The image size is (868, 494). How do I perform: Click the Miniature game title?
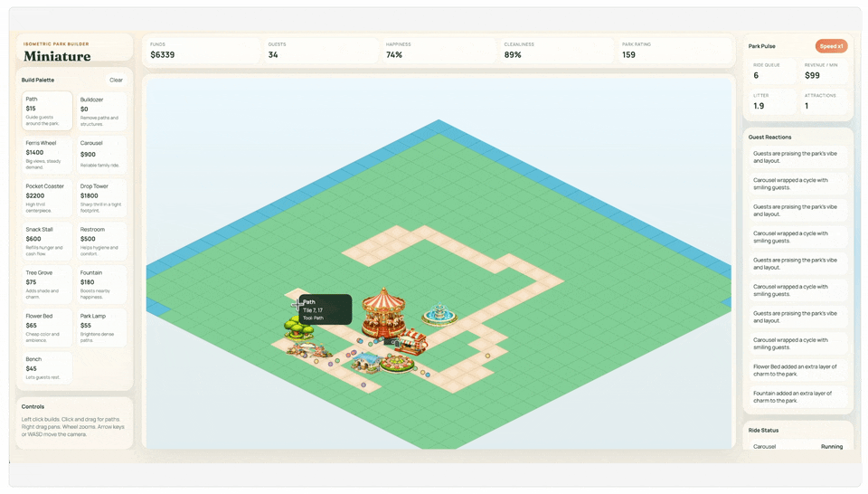click(57, 56)
